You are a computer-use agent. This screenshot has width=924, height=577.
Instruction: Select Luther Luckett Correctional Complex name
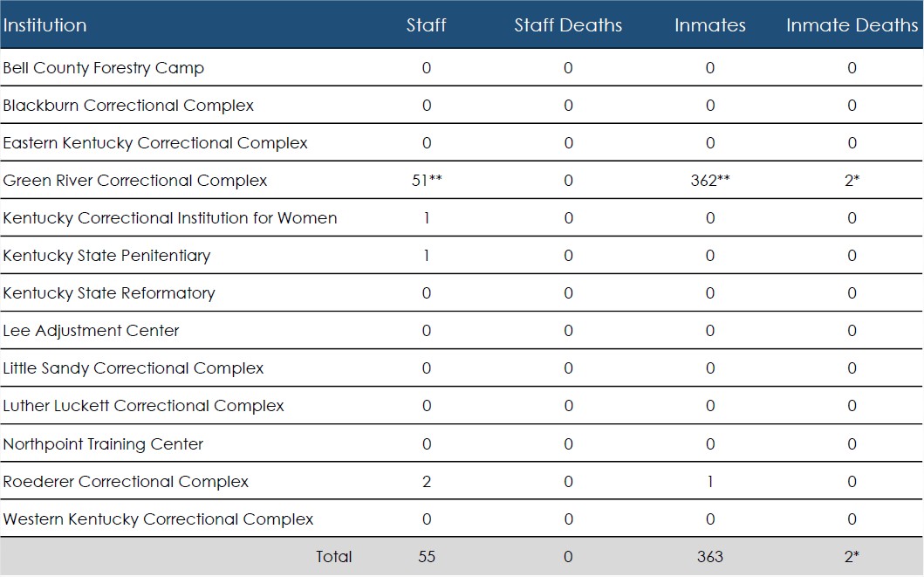pos(144,406)
